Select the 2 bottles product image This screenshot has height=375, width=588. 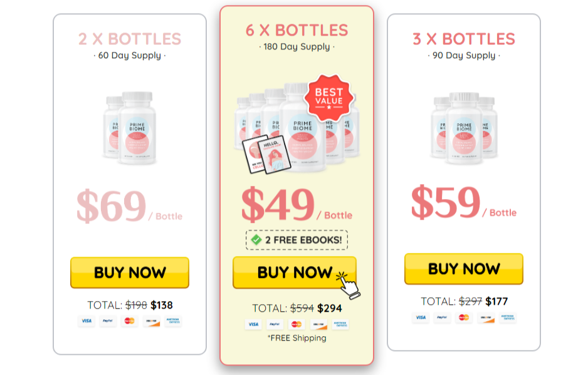130,127
